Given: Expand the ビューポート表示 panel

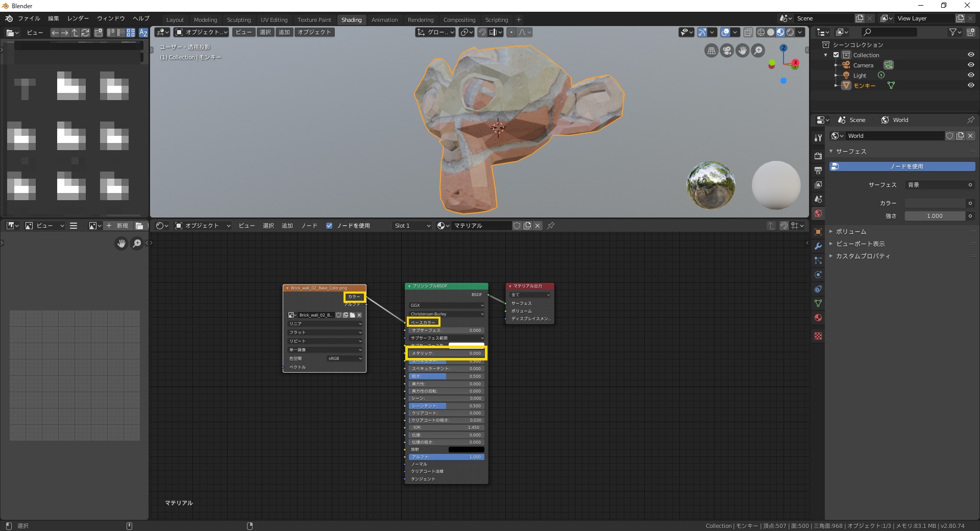Looking at the screenshot, I should coord(860,244).
